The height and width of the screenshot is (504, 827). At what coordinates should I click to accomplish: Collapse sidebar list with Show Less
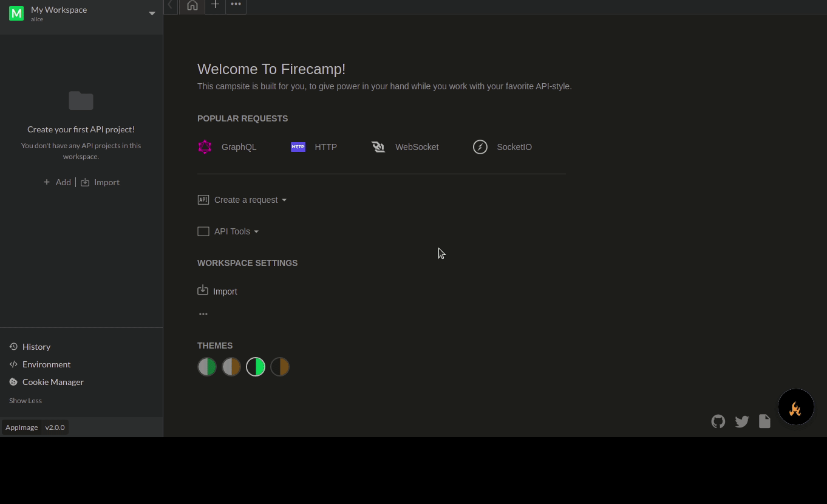pos(26,401)
